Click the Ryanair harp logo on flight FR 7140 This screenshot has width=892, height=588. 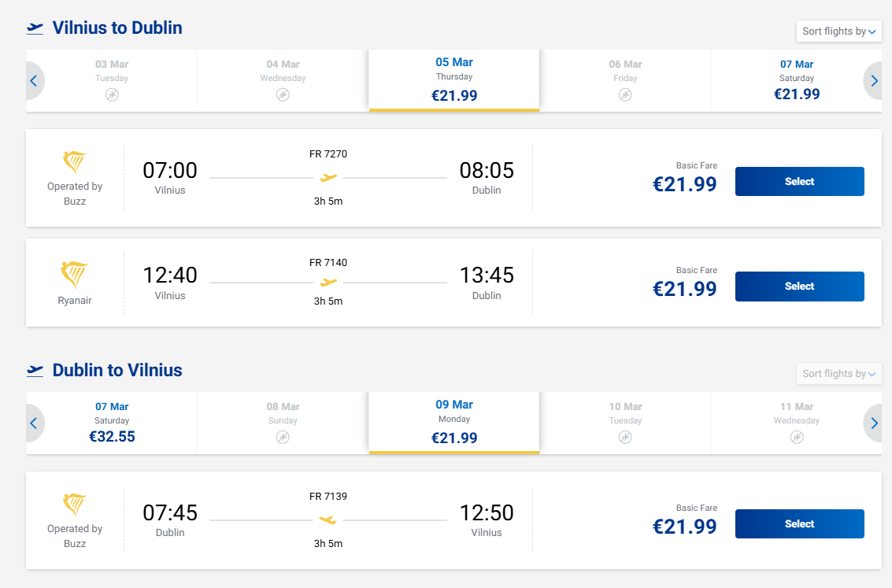point(75,275)
